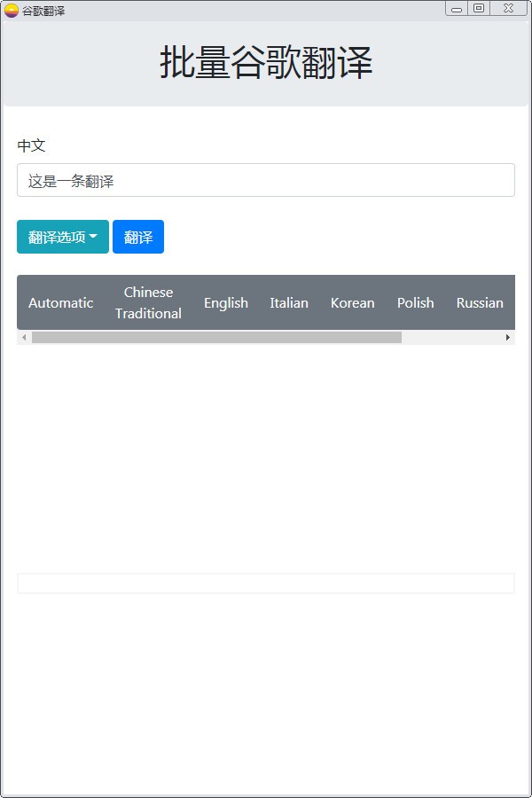The height and width of the screenshot is (798, 532).
Task: Click the 中文 field label
Action: (x=32, y=145)
